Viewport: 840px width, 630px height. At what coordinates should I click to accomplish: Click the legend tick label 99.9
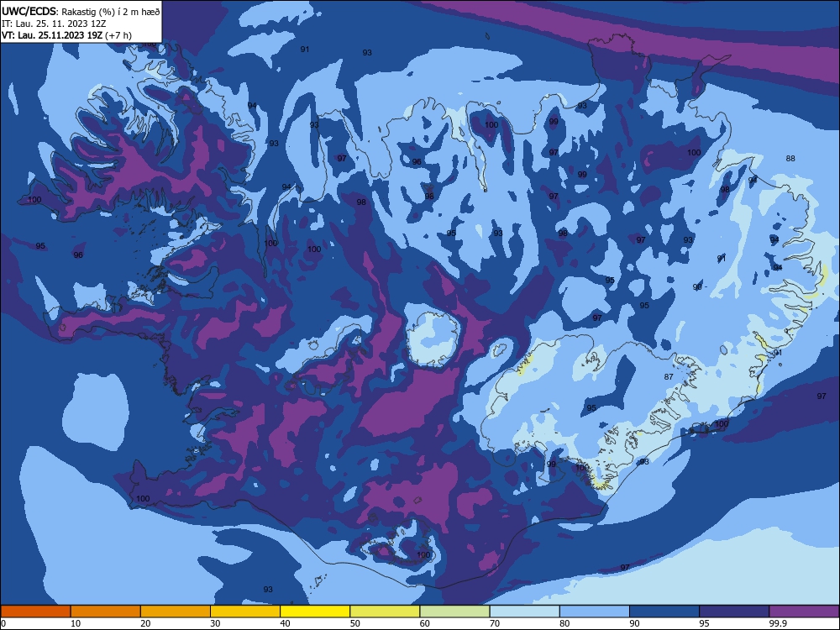[777, 623]
